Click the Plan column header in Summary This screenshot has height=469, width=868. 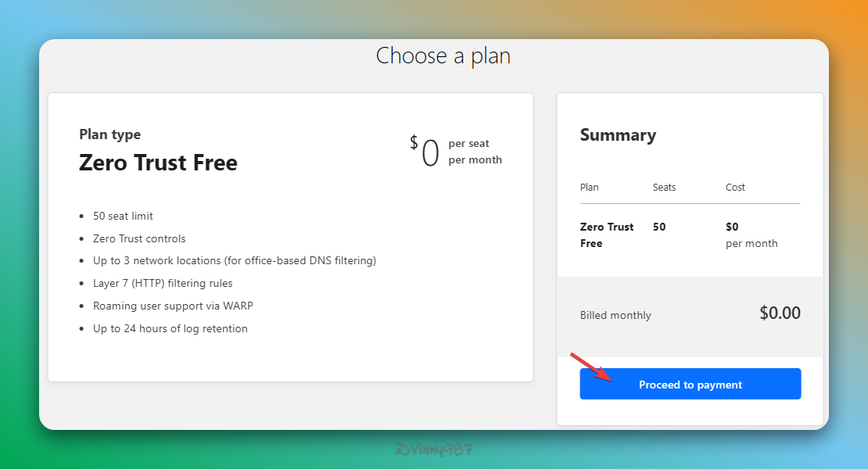[x=590, y=188]
